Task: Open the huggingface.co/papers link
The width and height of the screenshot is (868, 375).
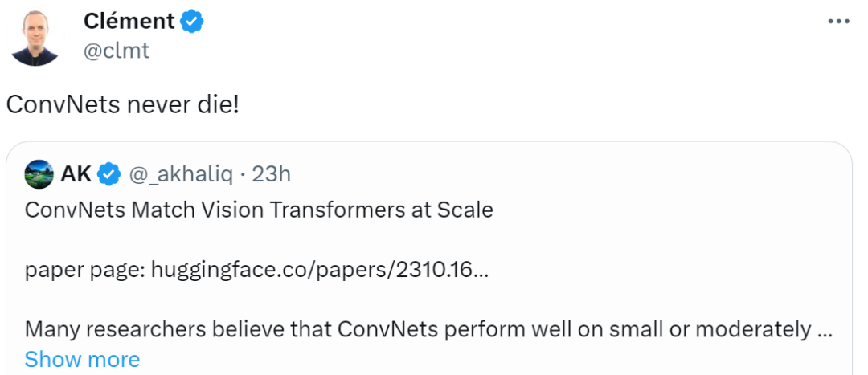Action: pos(312,270)
